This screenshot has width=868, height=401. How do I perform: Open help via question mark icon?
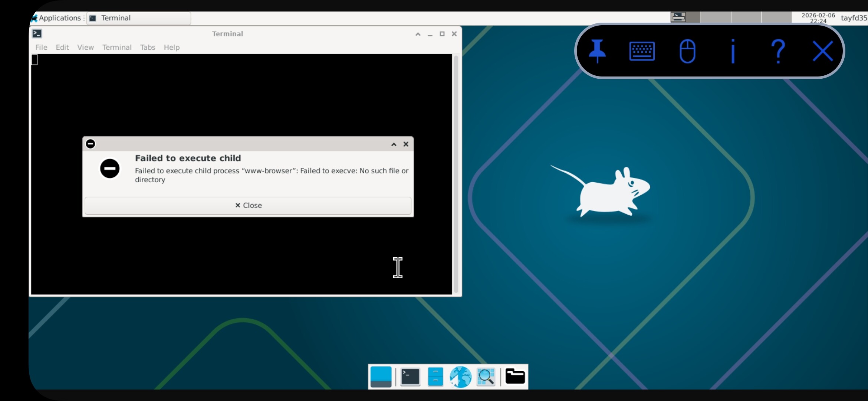tap(778, 51)
